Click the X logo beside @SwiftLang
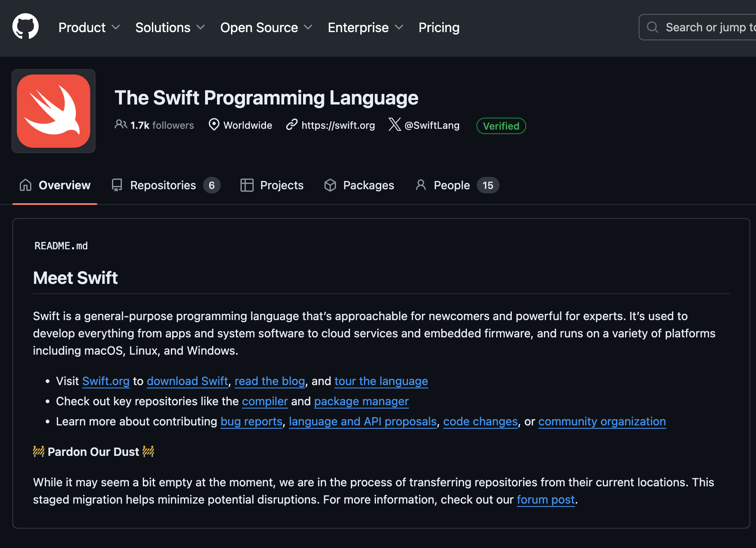The width and height of the screenshot is (756, 548). [394, 124]
